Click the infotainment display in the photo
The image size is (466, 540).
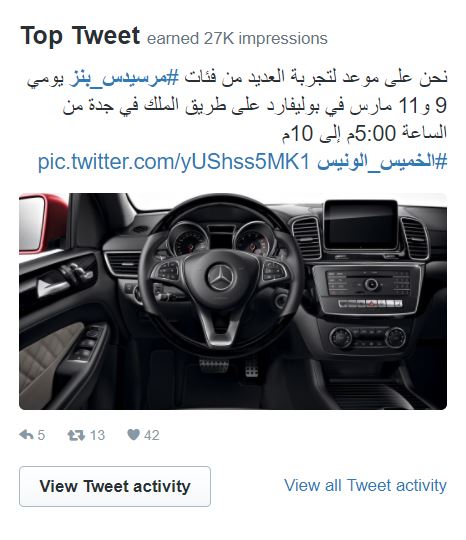pyautogui.click(x=361, y=225)
